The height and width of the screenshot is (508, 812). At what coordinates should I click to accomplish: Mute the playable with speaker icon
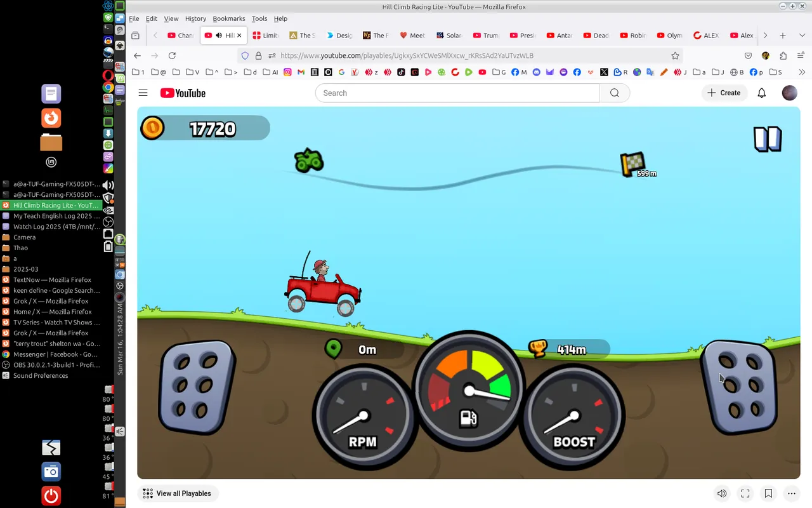722,493
